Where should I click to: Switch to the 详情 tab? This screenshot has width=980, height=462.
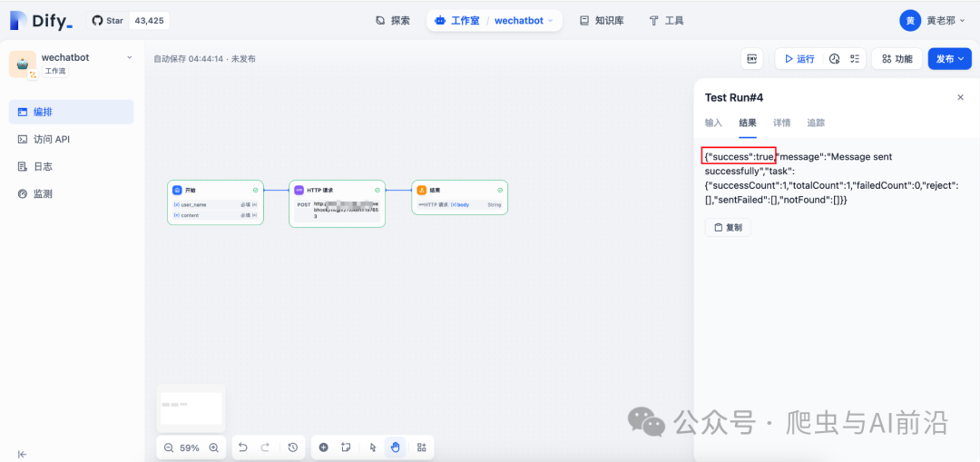click(781, 123)
